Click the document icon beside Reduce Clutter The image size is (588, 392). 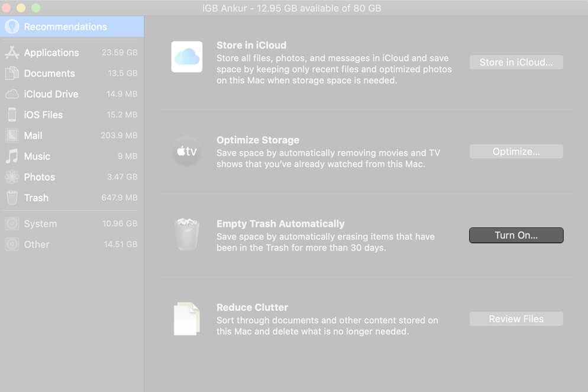click(187, 319)
